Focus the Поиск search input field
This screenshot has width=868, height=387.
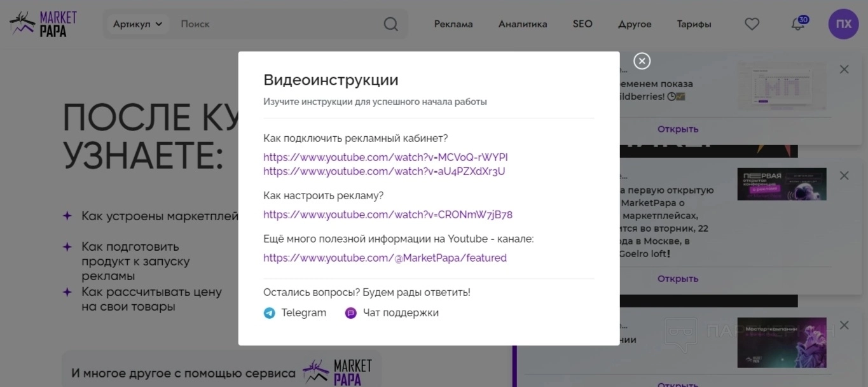click(277, 24)
